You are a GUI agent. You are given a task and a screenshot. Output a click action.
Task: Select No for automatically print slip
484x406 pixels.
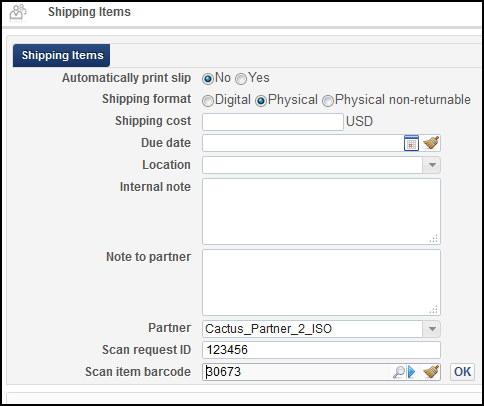[208, 79]
